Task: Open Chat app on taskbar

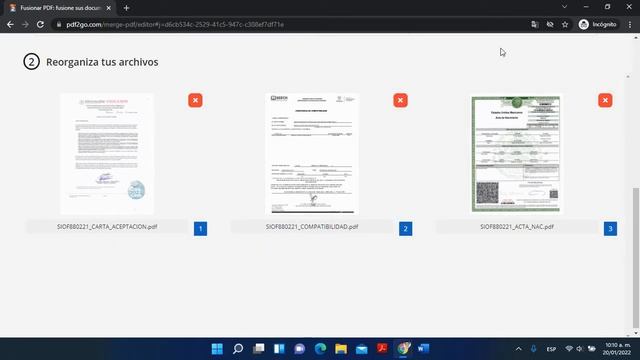Action: (300, 349)
